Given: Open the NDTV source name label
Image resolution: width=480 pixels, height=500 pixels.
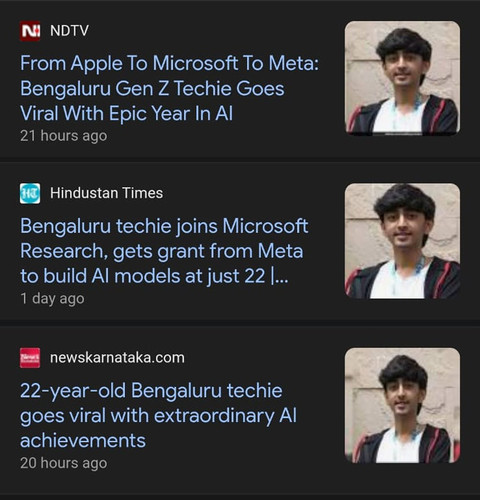Looking at the screenshot, I should [x=69, y=31].
